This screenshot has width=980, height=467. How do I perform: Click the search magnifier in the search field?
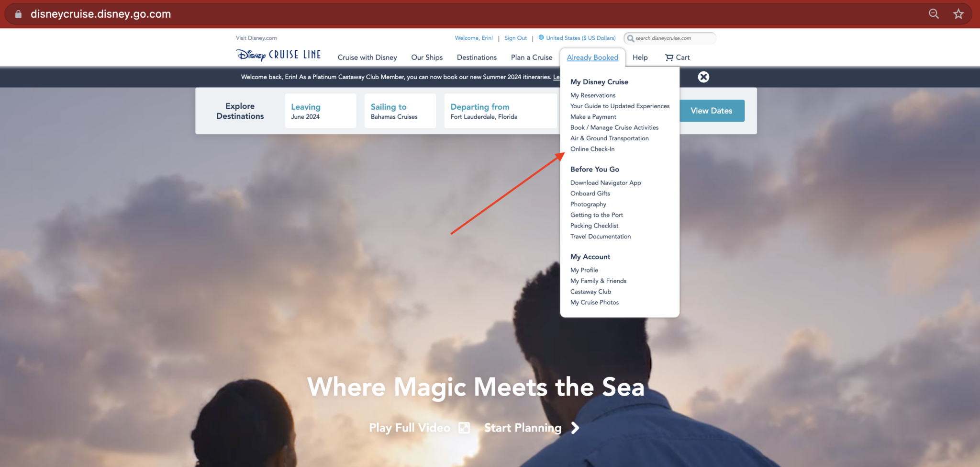pos(630,38)
